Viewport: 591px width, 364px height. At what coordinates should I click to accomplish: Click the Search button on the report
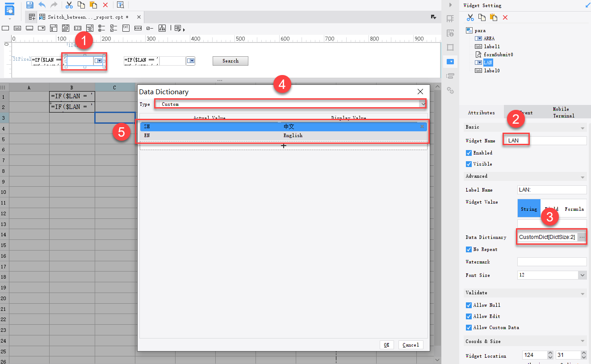[x=231, y=61]
